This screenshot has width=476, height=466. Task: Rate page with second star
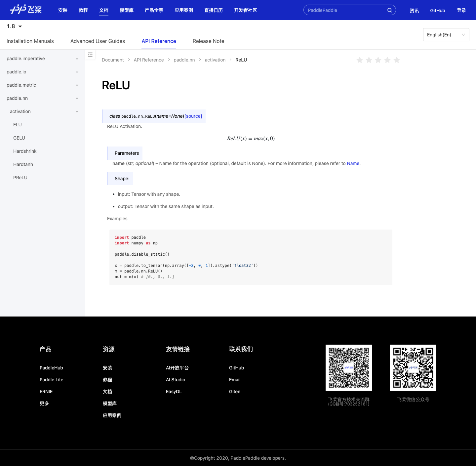369,60
